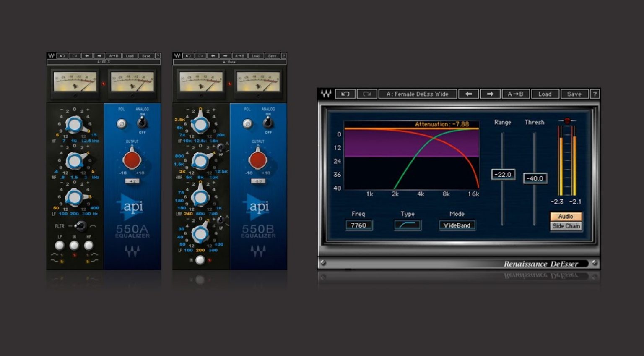
Task: Click the 'A: Vocal' preset name bar
Action: [230, 61]
